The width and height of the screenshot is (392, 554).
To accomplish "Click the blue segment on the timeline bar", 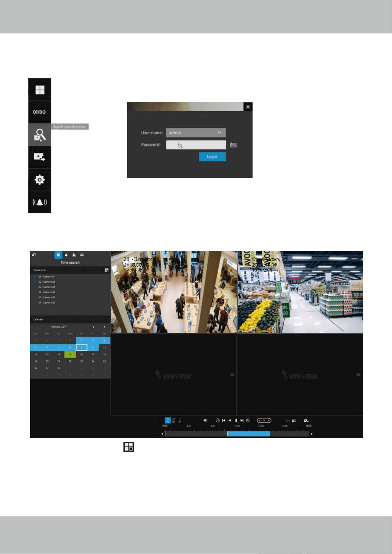I will pos(248,434).
